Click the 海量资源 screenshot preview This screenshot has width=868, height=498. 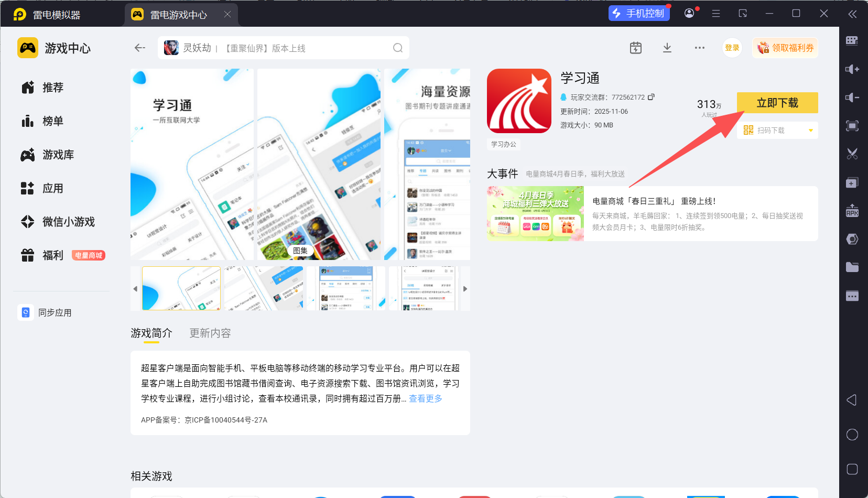[x=427, y=164]
